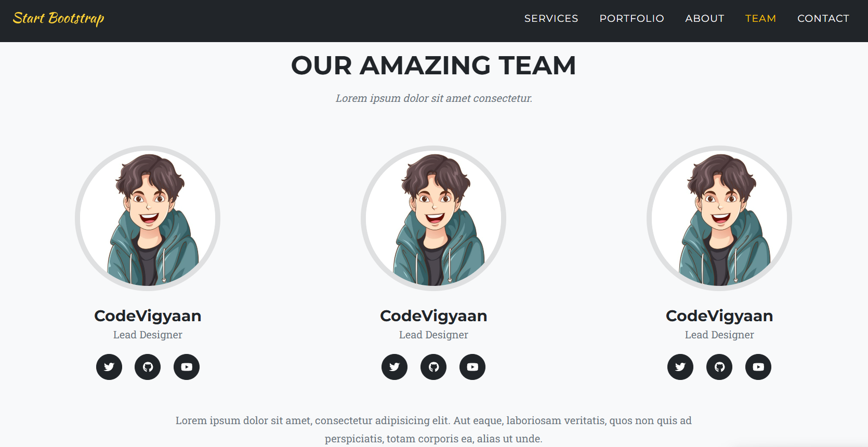Click the Our Amazing Team heading

pos(433,65)
